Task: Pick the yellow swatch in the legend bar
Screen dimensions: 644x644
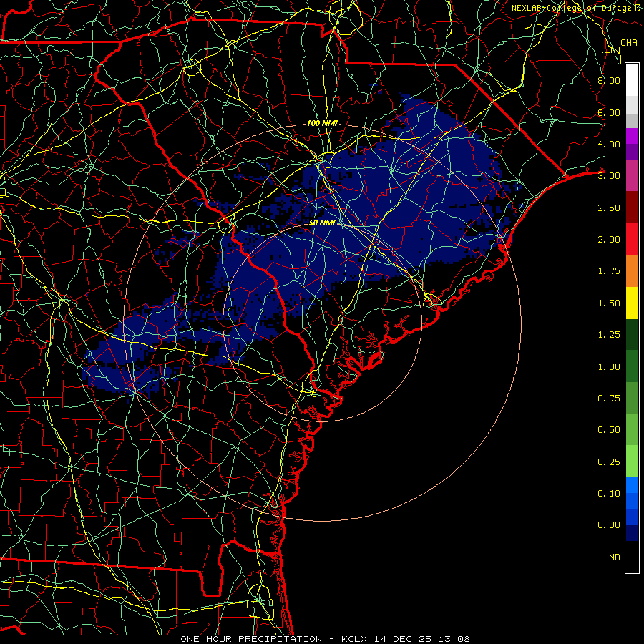Action: [x=632, y=303]
